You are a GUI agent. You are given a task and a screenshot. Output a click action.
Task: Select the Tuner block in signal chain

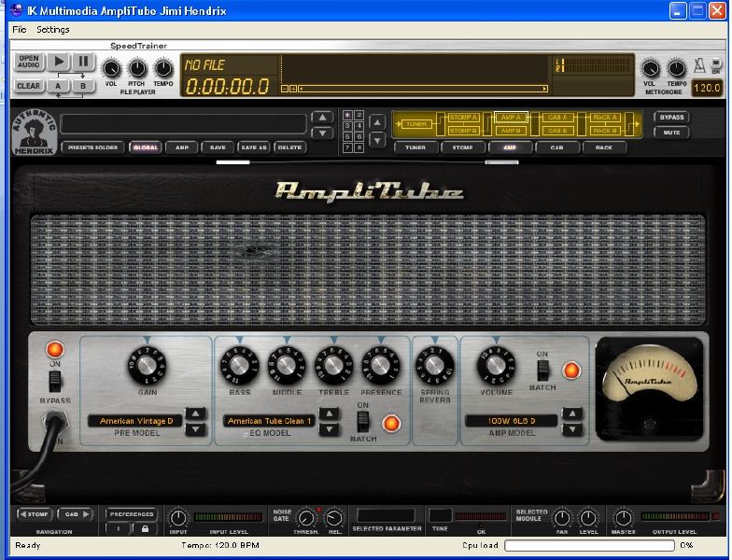[x=415, y=123]
